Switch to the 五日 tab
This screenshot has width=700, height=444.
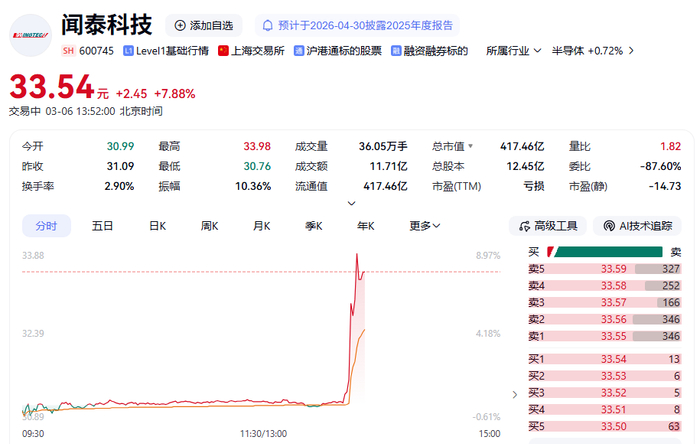tap(102, 226)
